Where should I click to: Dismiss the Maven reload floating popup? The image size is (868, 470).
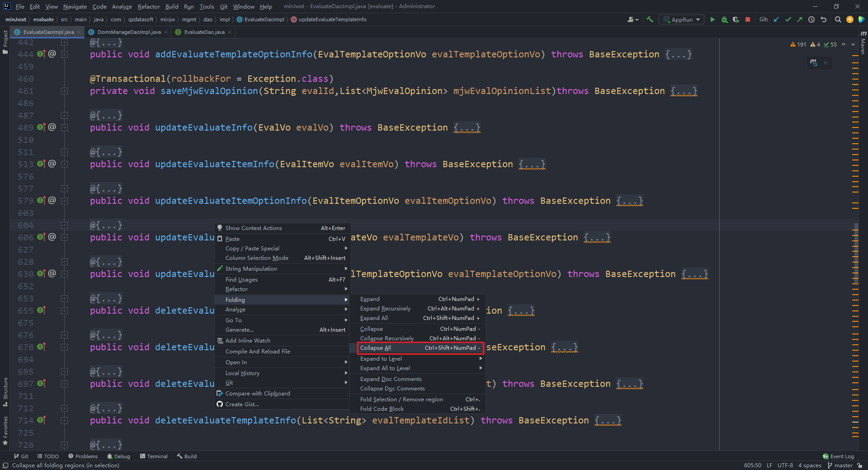click(x=826, y=62)
